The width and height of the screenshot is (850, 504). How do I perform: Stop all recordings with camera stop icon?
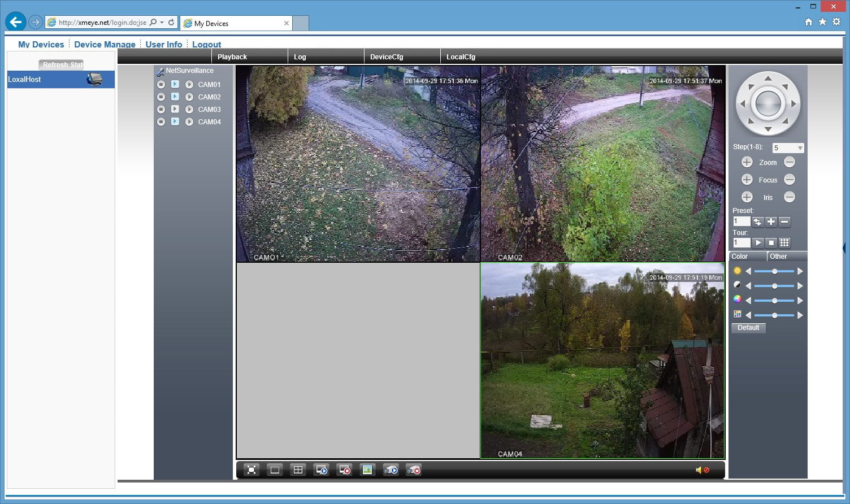414,470
